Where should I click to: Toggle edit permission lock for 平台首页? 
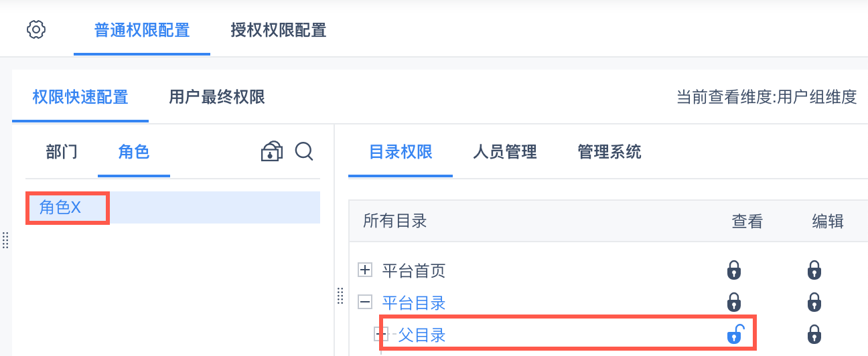coord(814,270)
